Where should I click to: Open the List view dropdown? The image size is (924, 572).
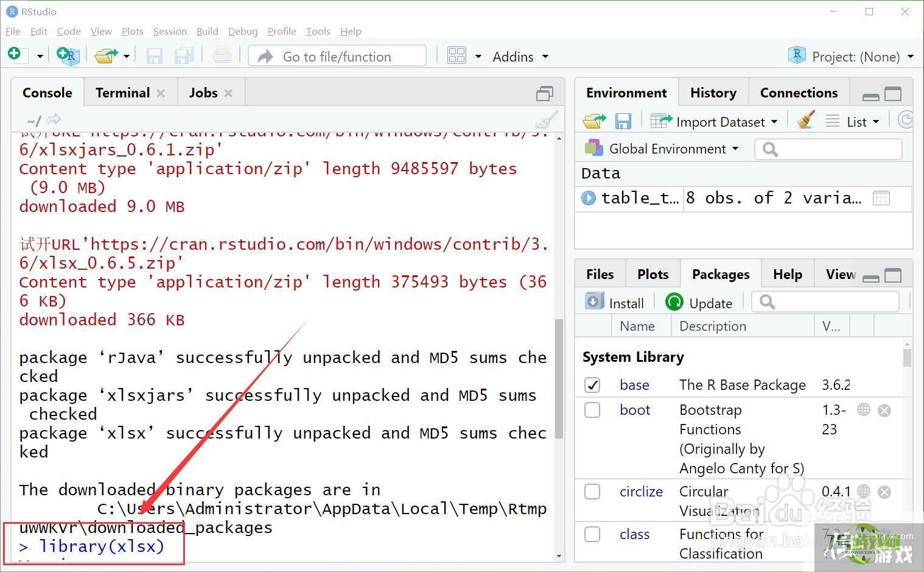coord(853,121)
